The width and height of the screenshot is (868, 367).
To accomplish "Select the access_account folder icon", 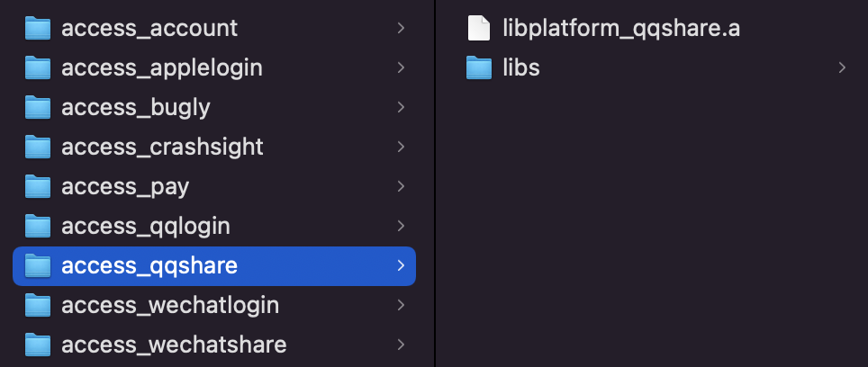I will 38,28.
